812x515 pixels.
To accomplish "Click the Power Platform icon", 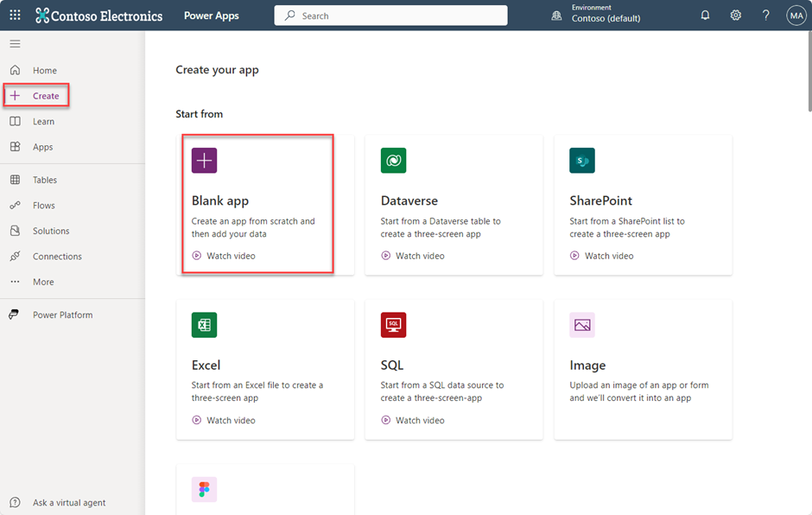I will click(x=14, y=315).
